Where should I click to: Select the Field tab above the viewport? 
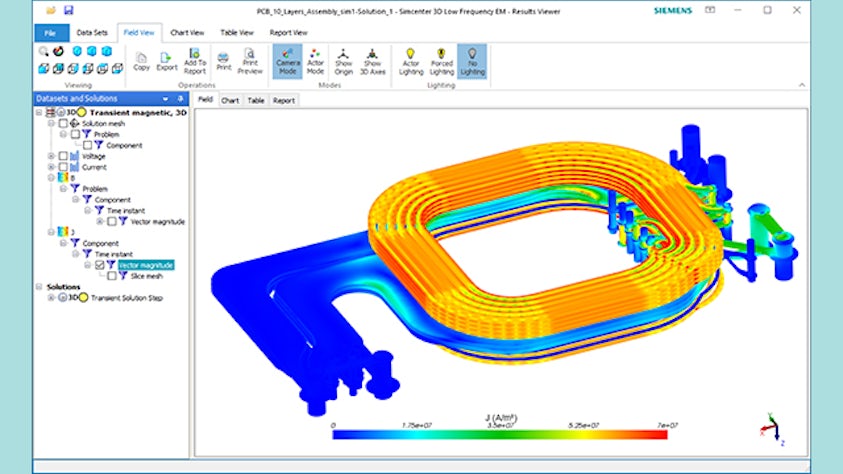pos(205,99)
